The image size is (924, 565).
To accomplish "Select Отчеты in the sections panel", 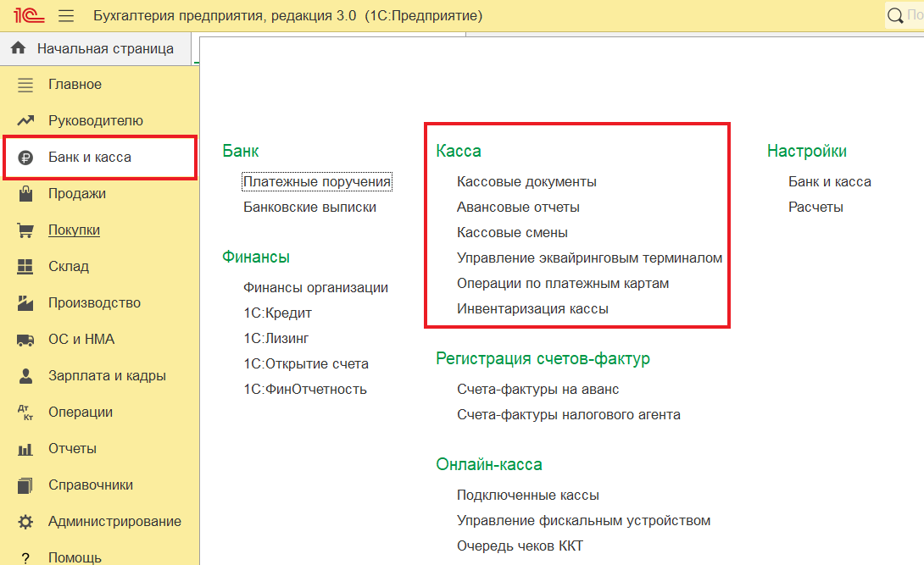I will (x=73, y=449).
